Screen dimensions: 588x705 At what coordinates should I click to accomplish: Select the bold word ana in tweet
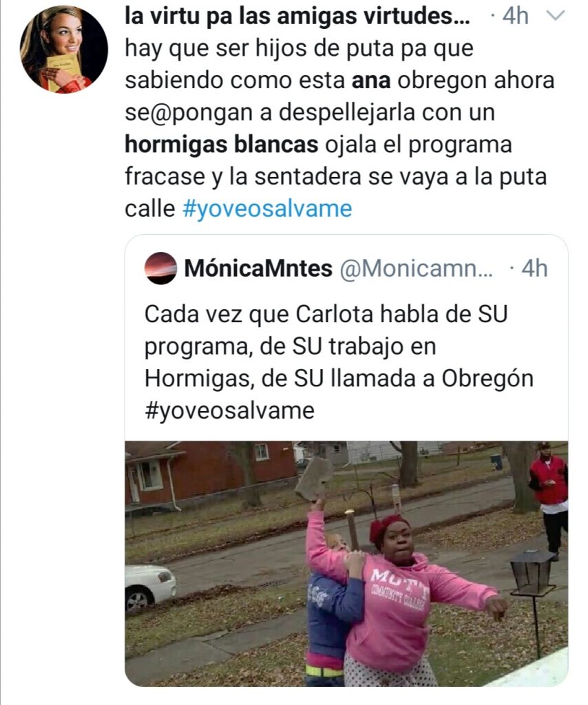[x=371, y=81]
